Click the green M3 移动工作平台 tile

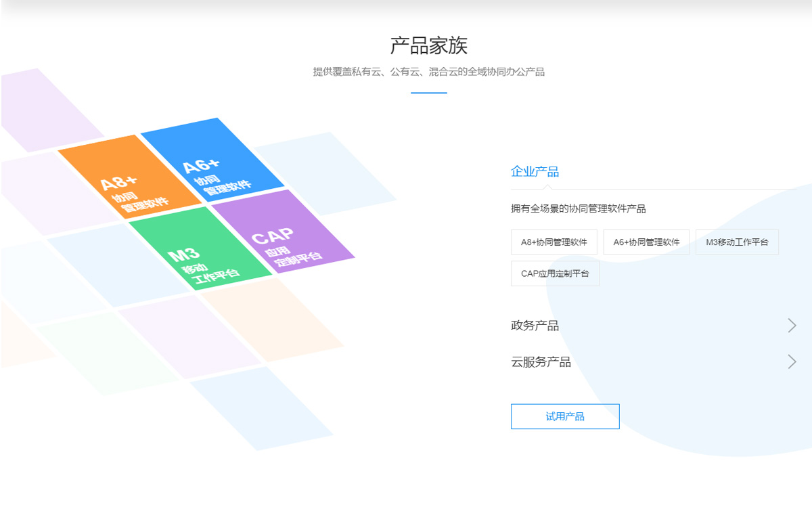pos(200,249)
